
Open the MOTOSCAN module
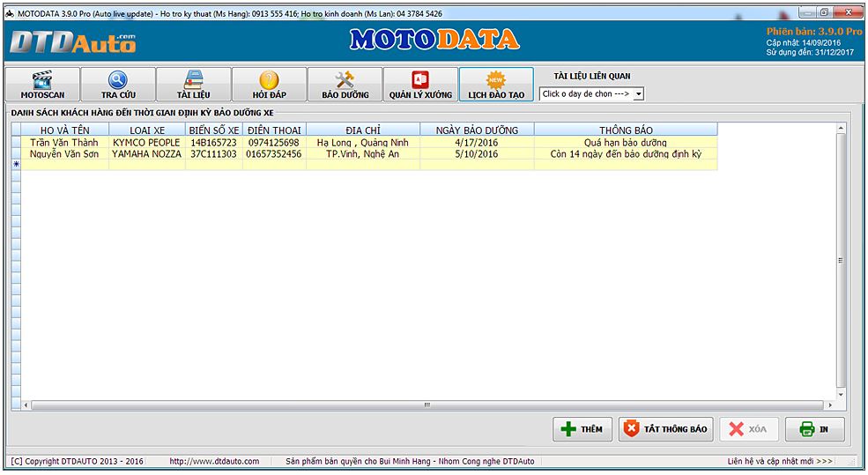42,84
